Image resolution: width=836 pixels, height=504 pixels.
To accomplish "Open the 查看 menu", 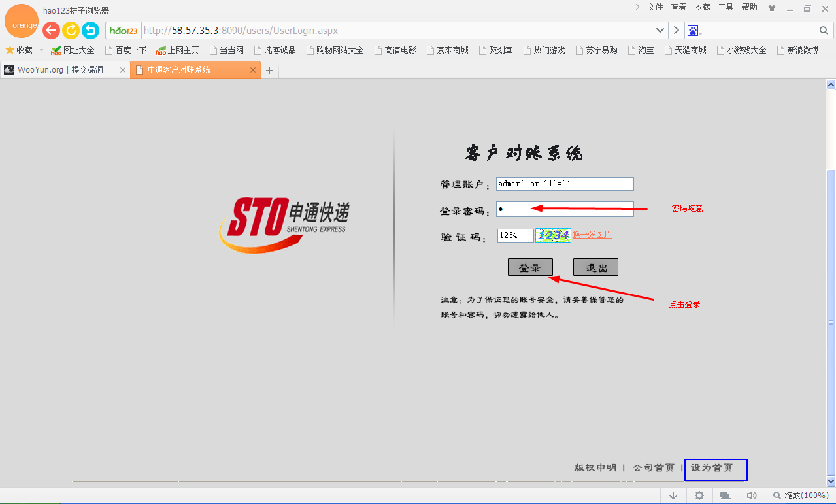I will [x=678, y=7].
